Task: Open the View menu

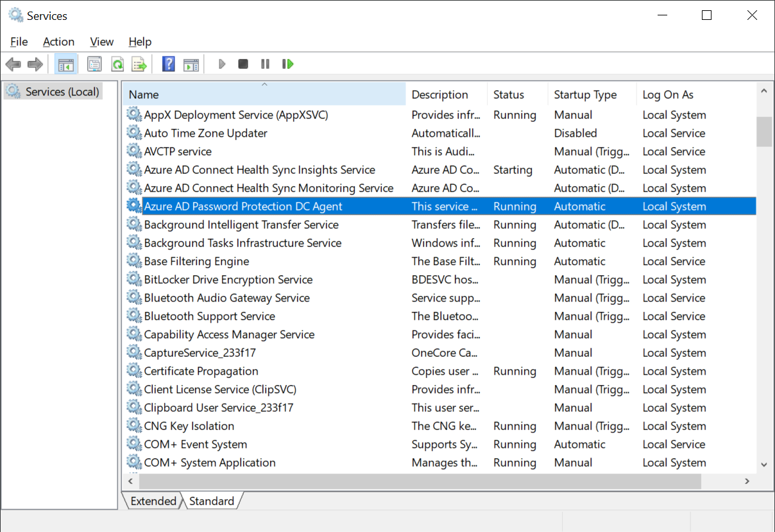Action: tap(102, 42)
